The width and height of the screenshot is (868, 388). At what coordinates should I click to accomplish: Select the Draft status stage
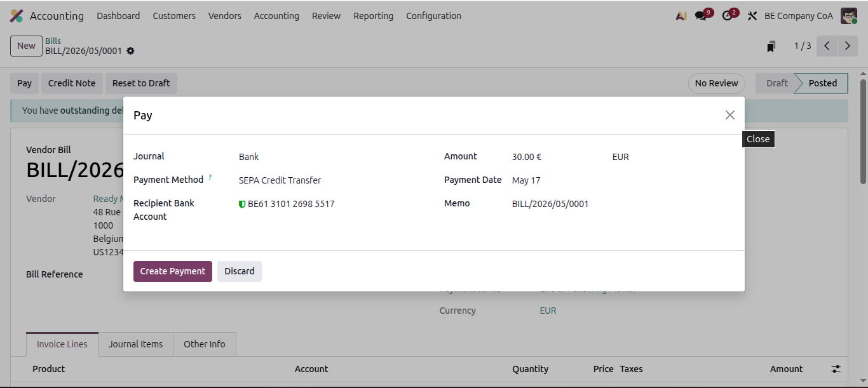(776, 83)
